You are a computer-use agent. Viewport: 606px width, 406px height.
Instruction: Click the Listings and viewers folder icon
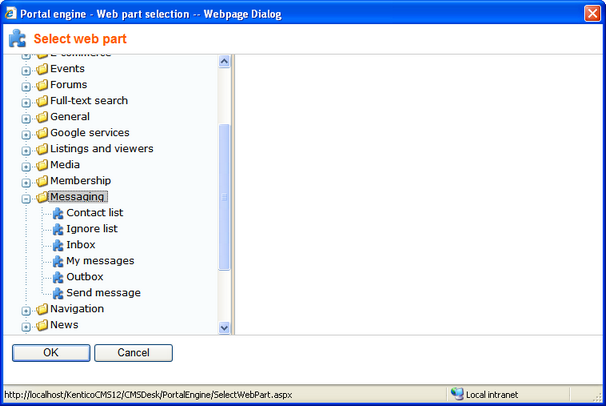[x=42, y=149]
